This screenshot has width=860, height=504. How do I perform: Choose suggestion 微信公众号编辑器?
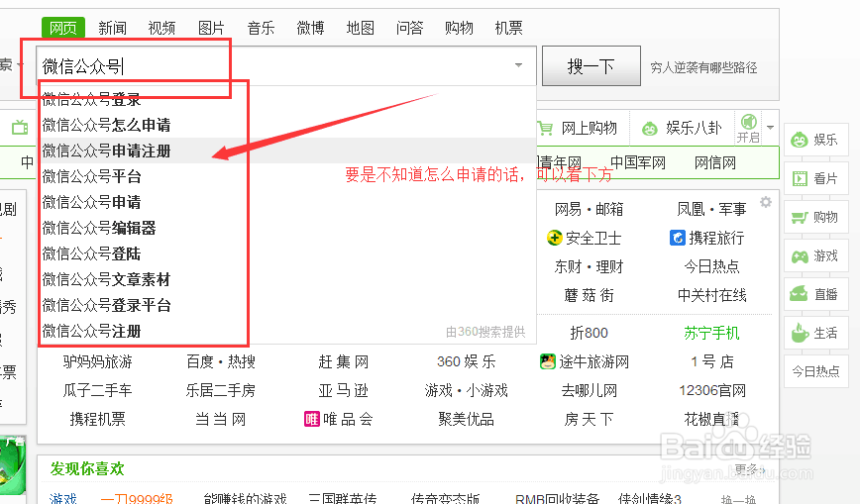click(287, 228)
